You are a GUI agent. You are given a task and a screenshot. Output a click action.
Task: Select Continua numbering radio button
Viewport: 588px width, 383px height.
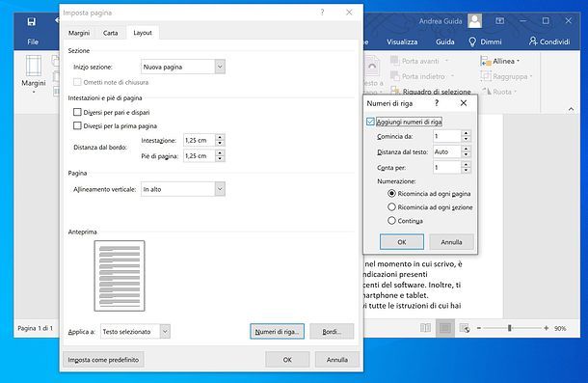point(391,220)
